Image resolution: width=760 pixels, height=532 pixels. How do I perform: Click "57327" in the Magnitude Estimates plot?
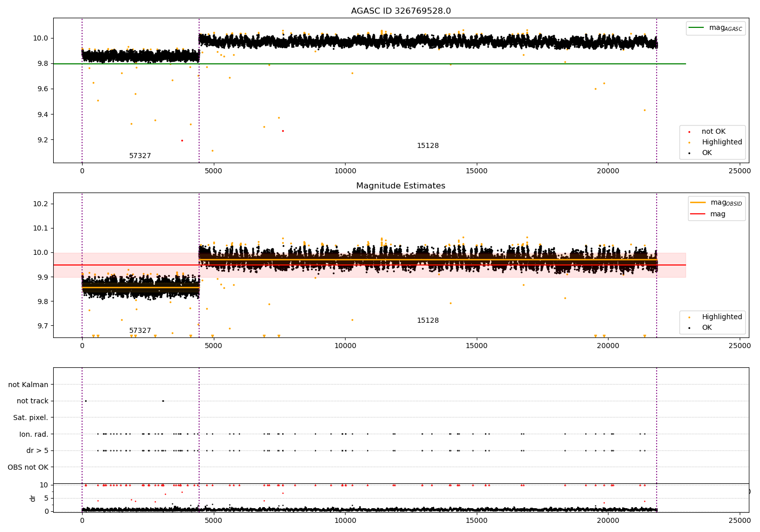tap(140, 331)
